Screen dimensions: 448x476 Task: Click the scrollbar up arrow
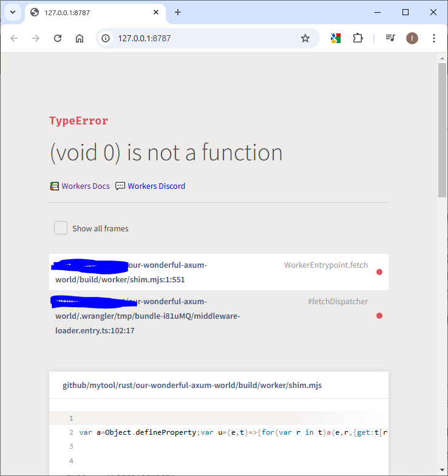click(442, 58)
